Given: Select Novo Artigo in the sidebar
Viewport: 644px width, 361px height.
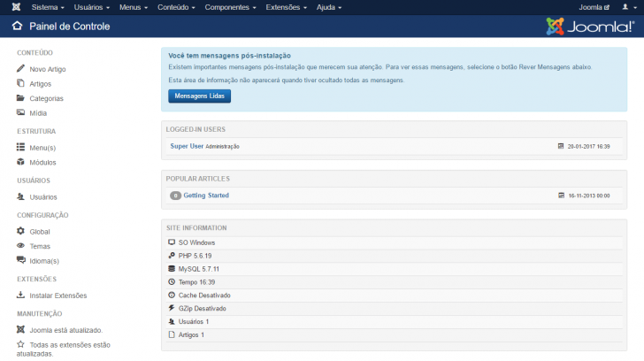Looking at the screenshot, I should click(47, 69).
